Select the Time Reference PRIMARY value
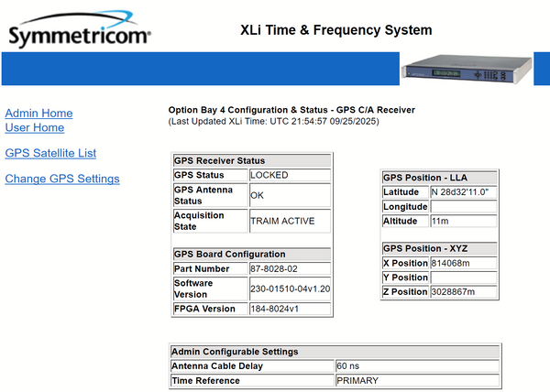This screenshot has width=550, height=392. (417, 380)
